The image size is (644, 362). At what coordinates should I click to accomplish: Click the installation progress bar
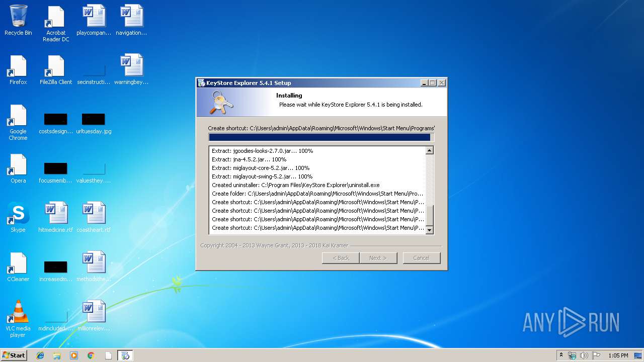(321, 137)
